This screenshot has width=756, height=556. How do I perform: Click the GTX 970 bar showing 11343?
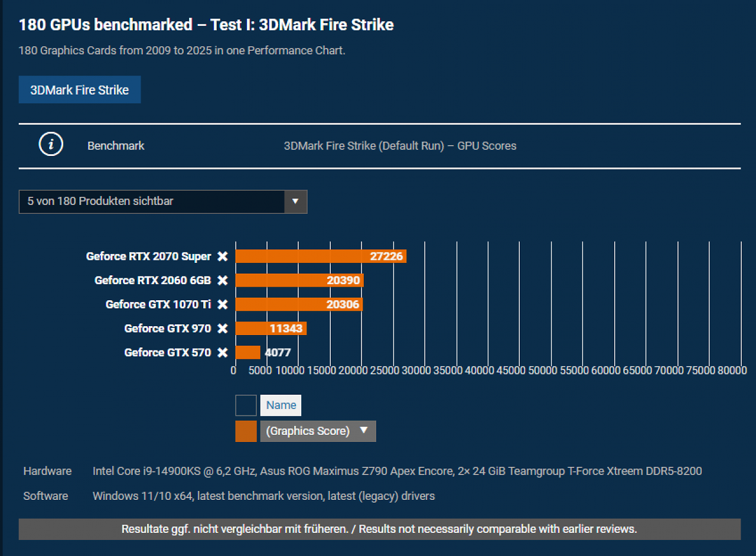(271, 329)
